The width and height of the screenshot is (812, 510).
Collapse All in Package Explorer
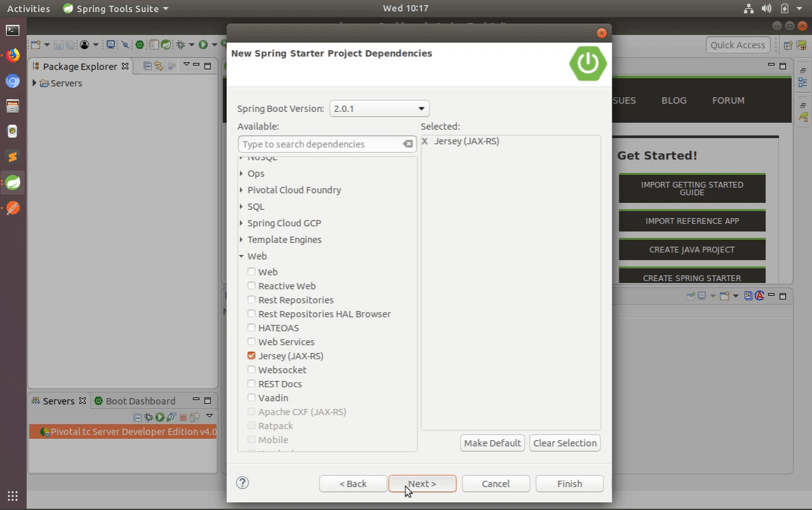point(147,65)
